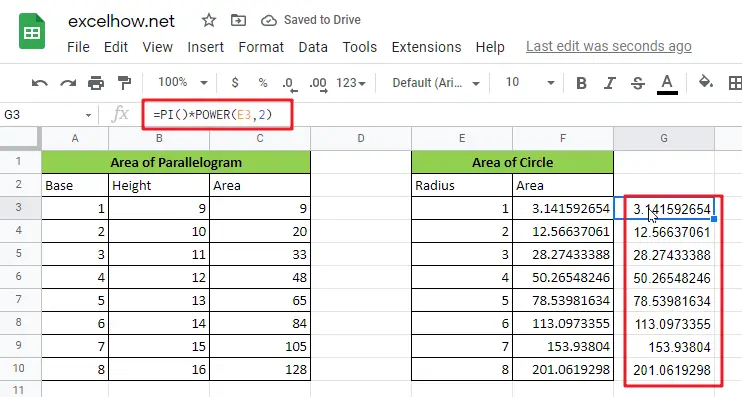The height and width of the screenshot is (397, 742).
Task: Format as currency with dollar button
Action: pyautogui.click(x=235, y=83)
